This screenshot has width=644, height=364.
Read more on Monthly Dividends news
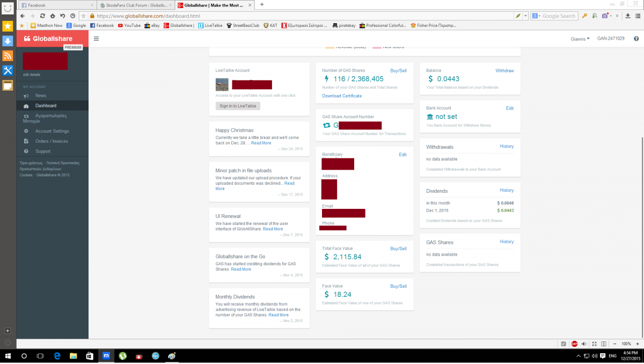279,315
